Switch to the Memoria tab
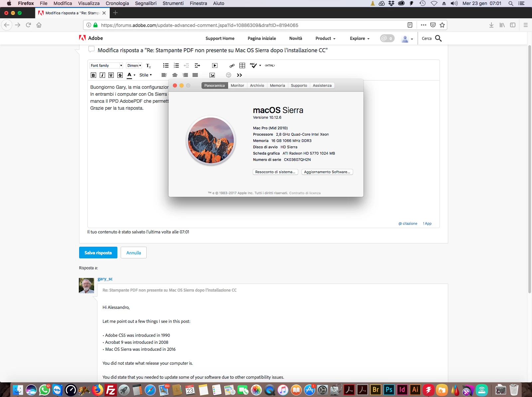Screen dimensions: 532x397 pos(277,85)
